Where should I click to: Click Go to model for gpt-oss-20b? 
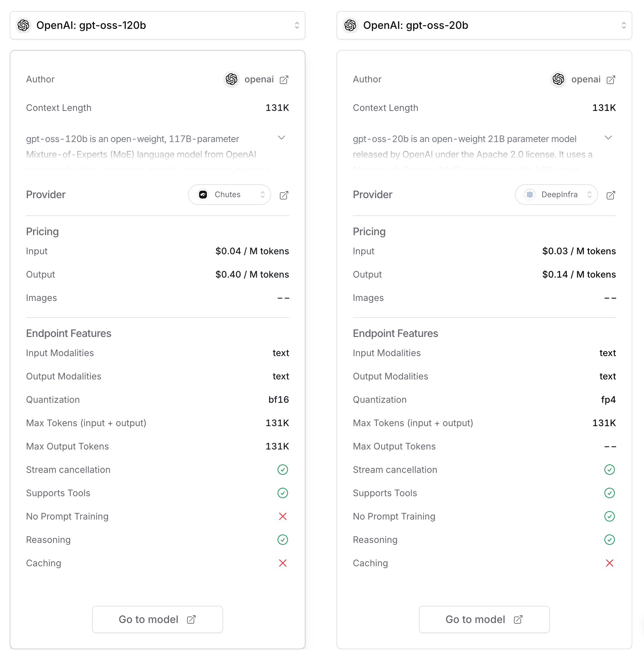[484, 619]
